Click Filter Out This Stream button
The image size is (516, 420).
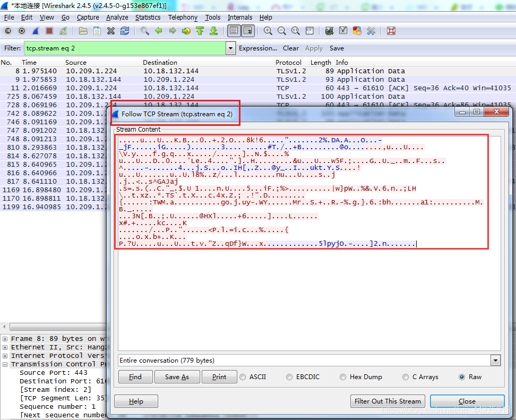[388, 401]
